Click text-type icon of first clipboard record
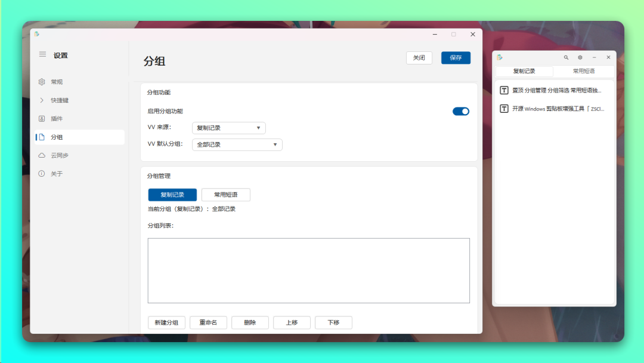 [504, 90]
